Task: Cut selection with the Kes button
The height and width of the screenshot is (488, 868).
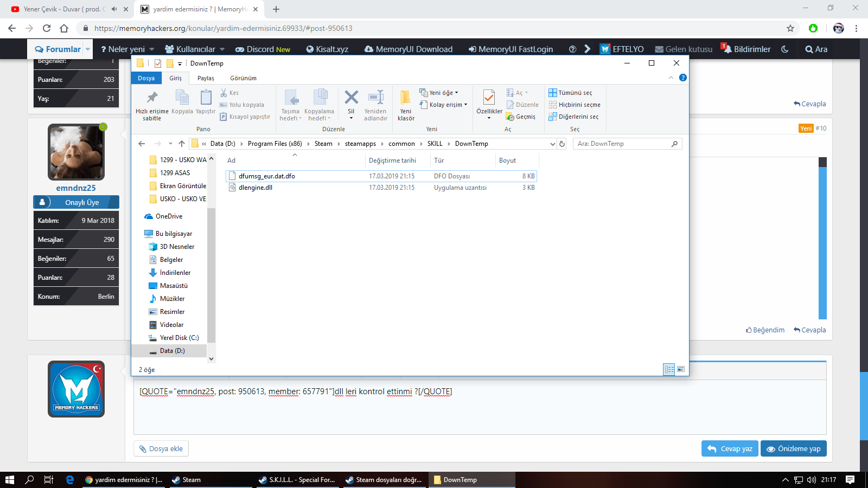Action: point(229,93)
